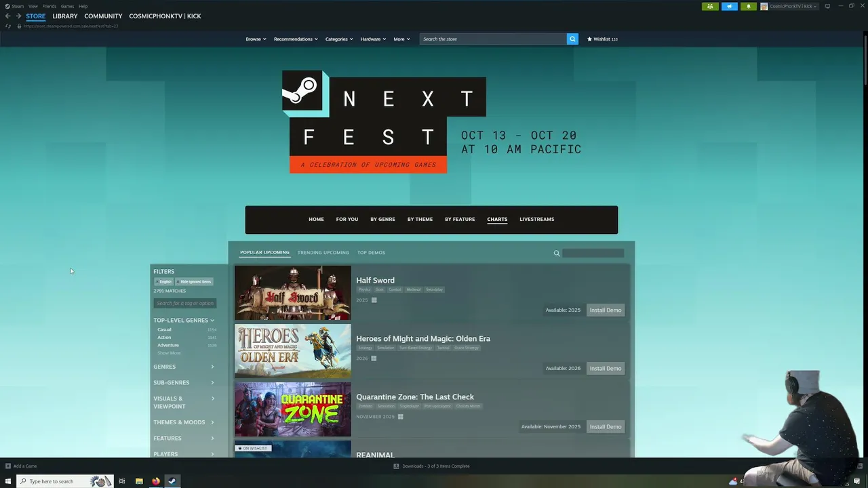Open the Wishlist link

(602, 39)
